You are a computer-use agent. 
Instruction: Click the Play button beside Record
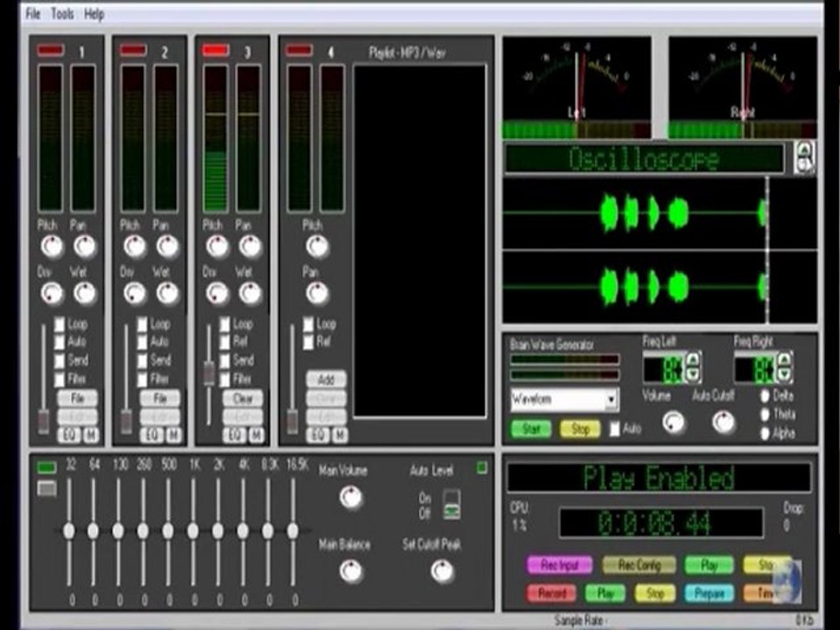605,593
